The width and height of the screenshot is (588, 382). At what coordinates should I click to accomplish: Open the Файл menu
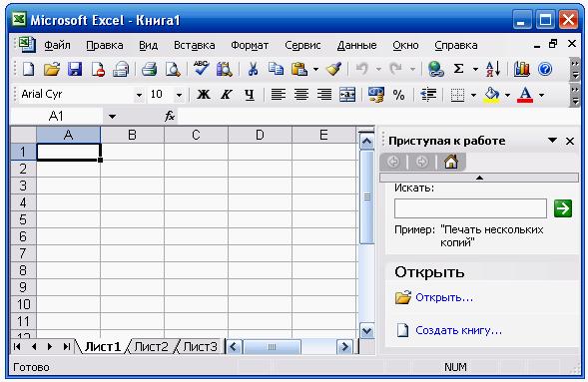pos(57,45)
